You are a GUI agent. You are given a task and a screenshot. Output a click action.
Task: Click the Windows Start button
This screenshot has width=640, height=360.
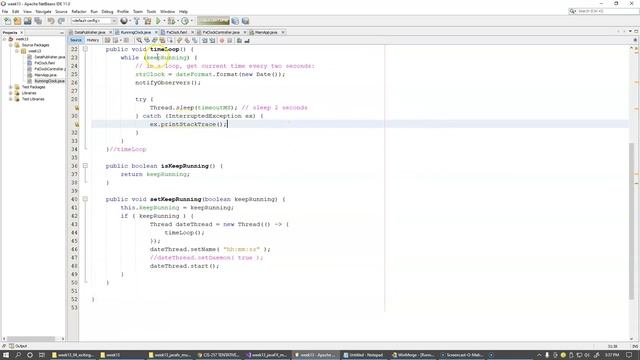tap(6, 355)
